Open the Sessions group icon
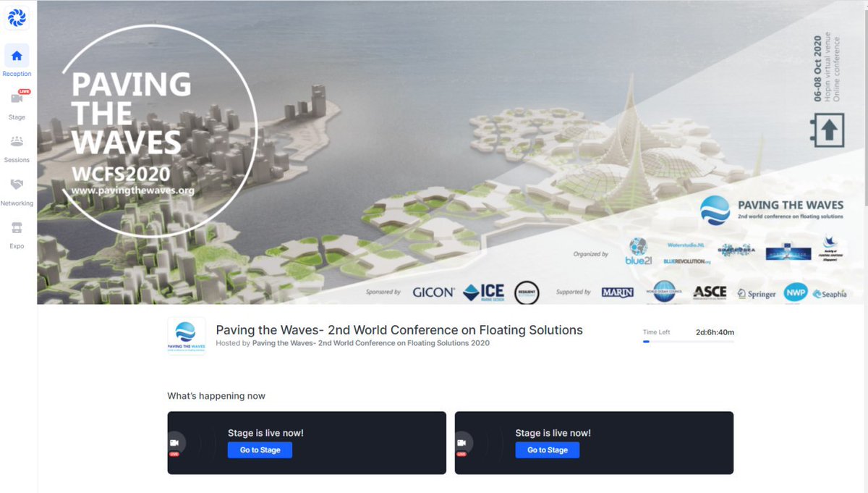This screenshot has width=868, height=493. [x=17, y=141]
